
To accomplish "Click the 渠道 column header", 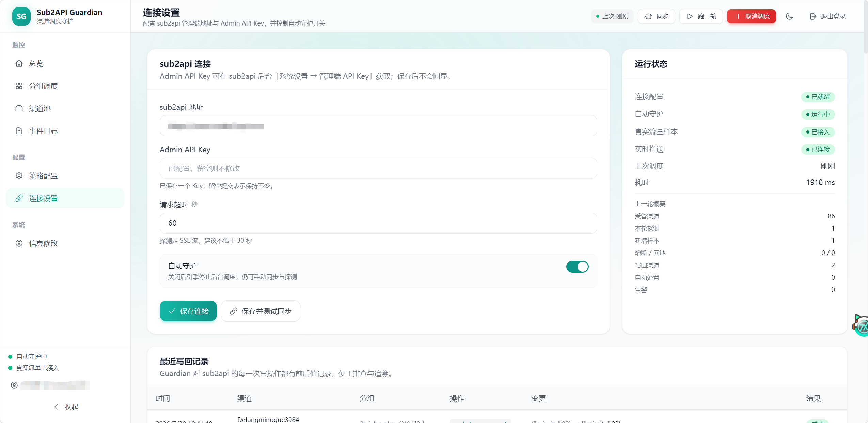I will click(244, 398).
